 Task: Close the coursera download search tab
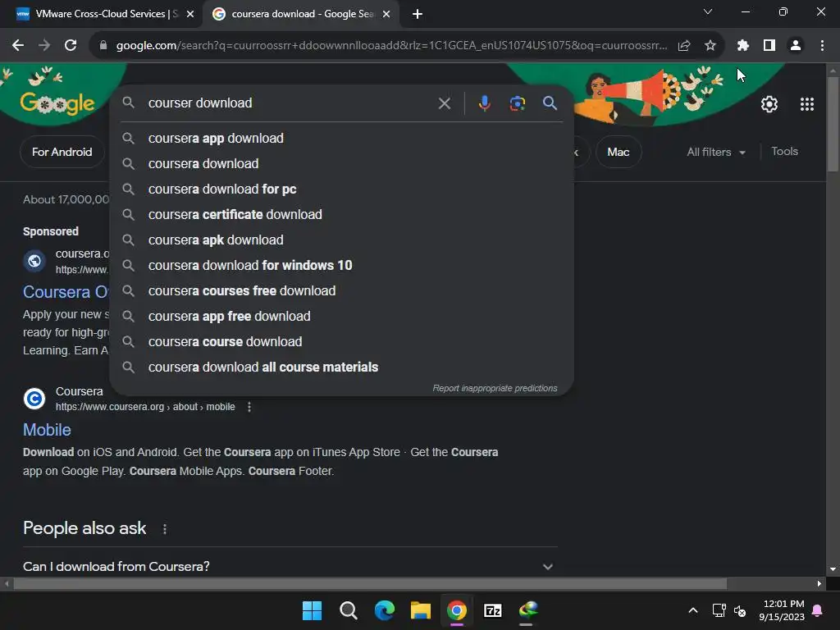386,15
